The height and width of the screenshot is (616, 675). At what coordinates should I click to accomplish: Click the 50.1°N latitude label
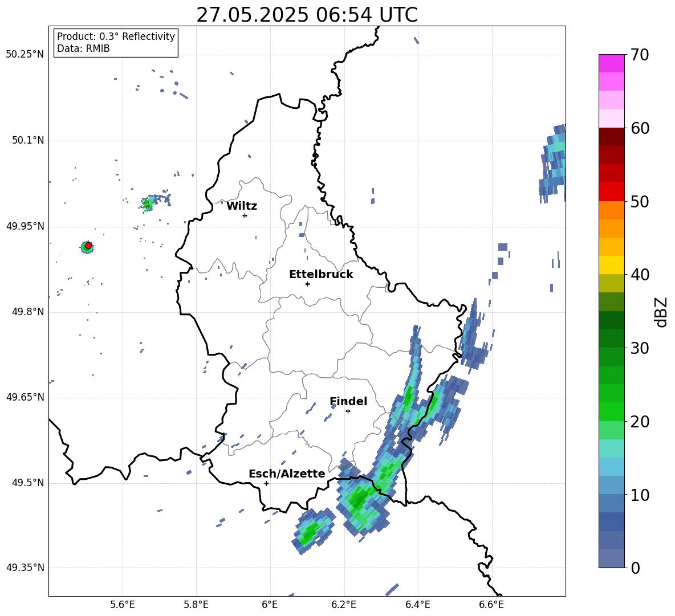click(27, 140)
